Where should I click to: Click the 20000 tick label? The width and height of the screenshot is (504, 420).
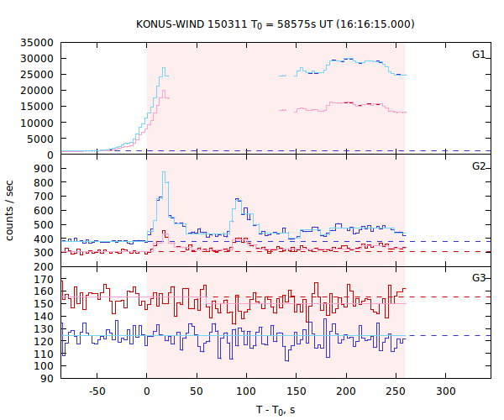[37, 91]
